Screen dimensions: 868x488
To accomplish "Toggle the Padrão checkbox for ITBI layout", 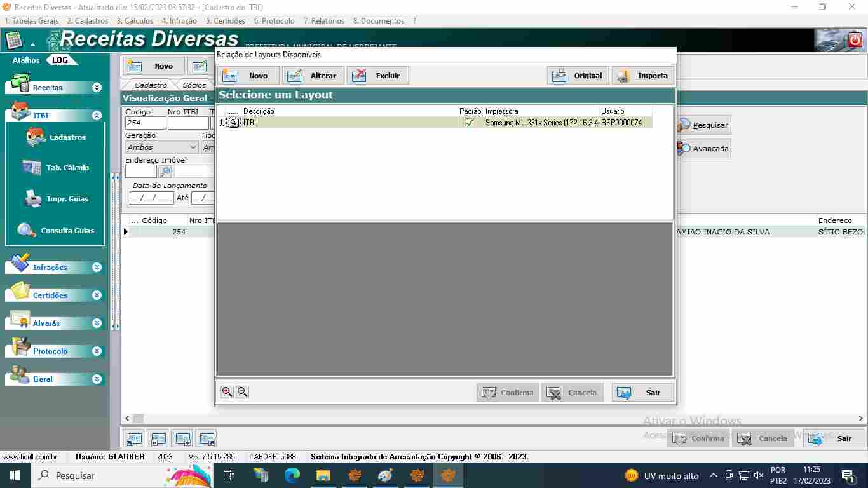I will pos(470,123).
